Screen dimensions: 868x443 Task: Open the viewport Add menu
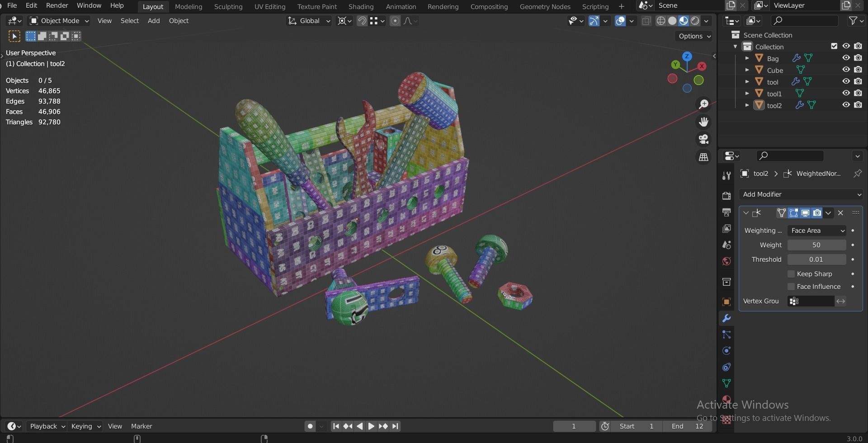(154, 21)
